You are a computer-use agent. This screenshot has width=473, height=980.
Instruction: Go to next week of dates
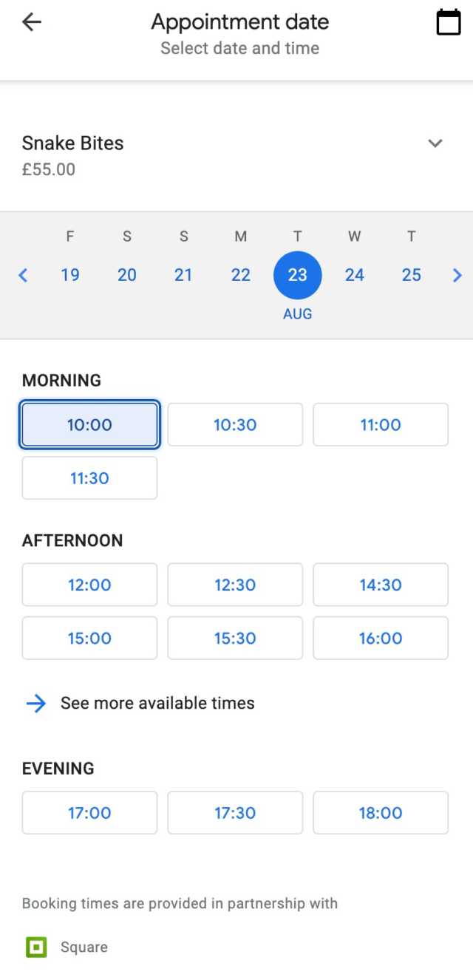(x=457, y=276)
